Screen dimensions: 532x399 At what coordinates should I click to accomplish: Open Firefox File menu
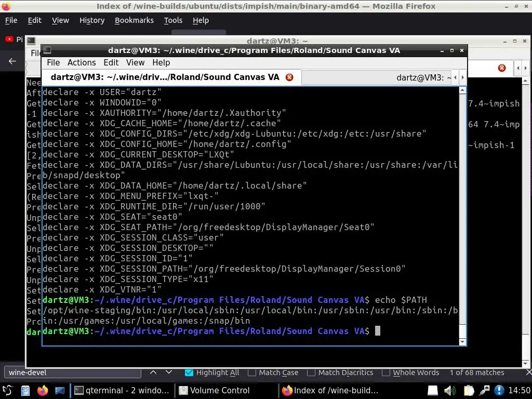(x=11, y=20)
